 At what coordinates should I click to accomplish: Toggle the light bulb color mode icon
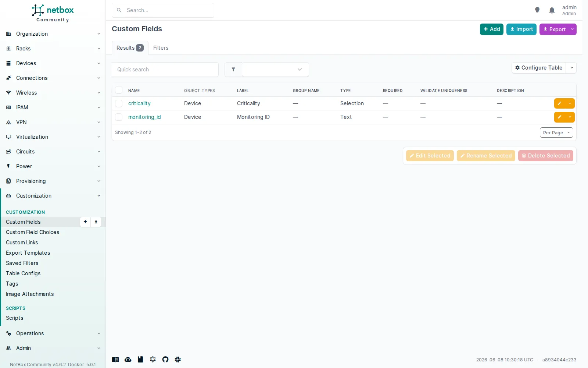(537, 10)
